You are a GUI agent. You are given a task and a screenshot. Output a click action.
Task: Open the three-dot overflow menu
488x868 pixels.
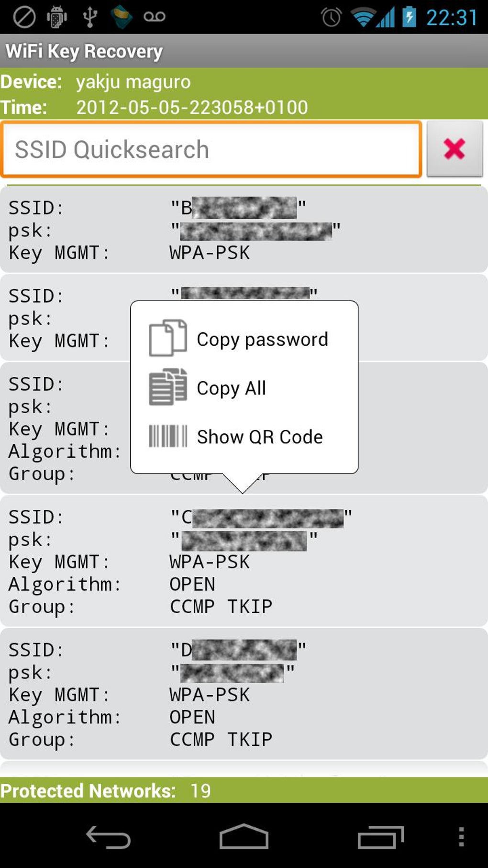461,837
